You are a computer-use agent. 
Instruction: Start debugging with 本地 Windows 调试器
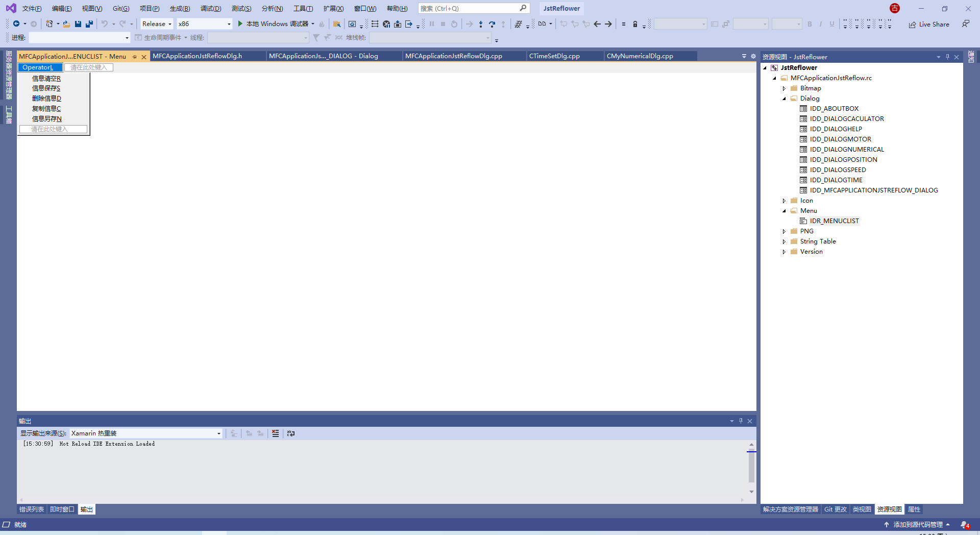pyautogui.click(x=276, y=23)
